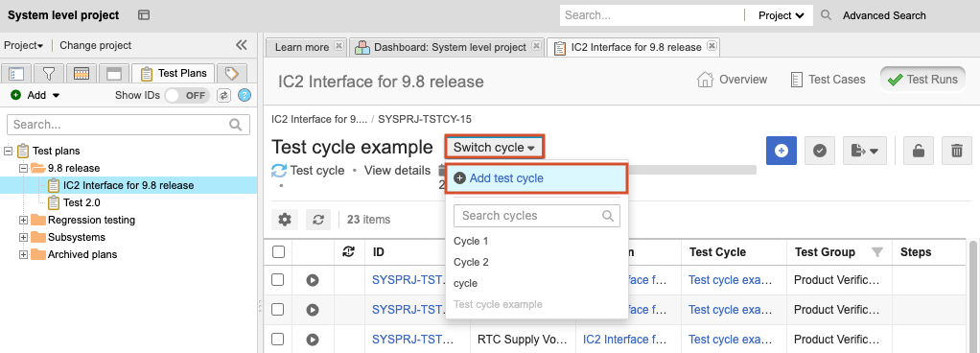Click Change project link
This screenshot has height=353, width=980.
click(96, 45)
